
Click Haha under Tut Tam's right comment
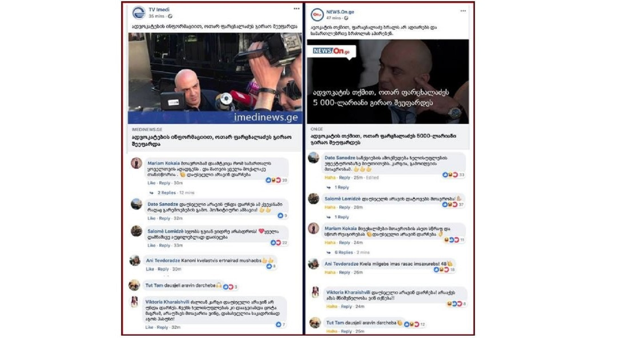331,331
